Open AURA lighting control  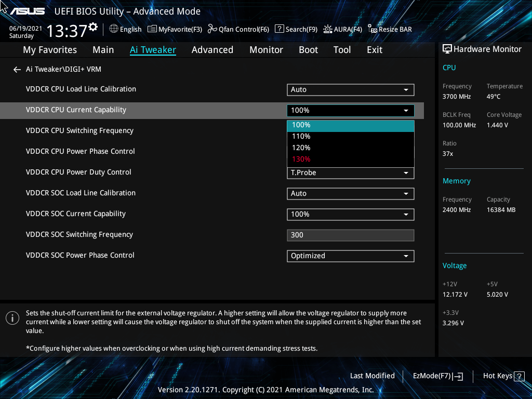[342, 29]
